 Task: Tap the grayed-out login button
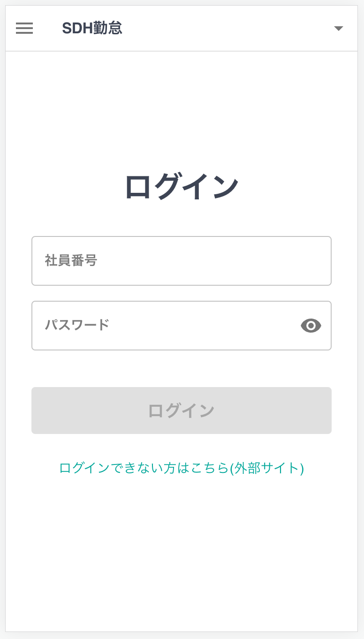tap(182, 410)
